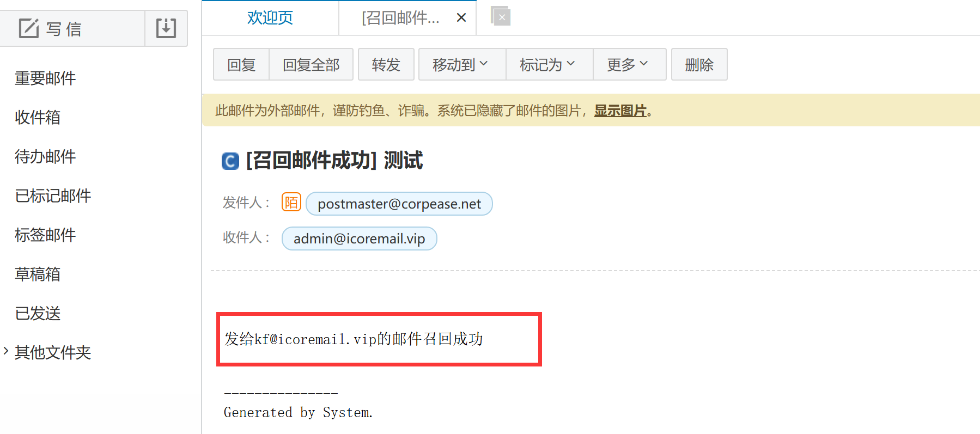Delete the mail with 删除 button
The height and width of the screenshot is (434, 980).
[x=699, y=64]
